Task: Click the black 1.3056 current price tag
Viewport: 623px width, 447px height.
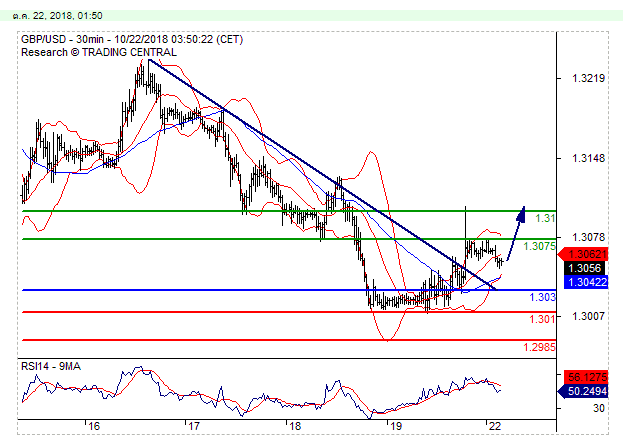Action: [584, 268]
